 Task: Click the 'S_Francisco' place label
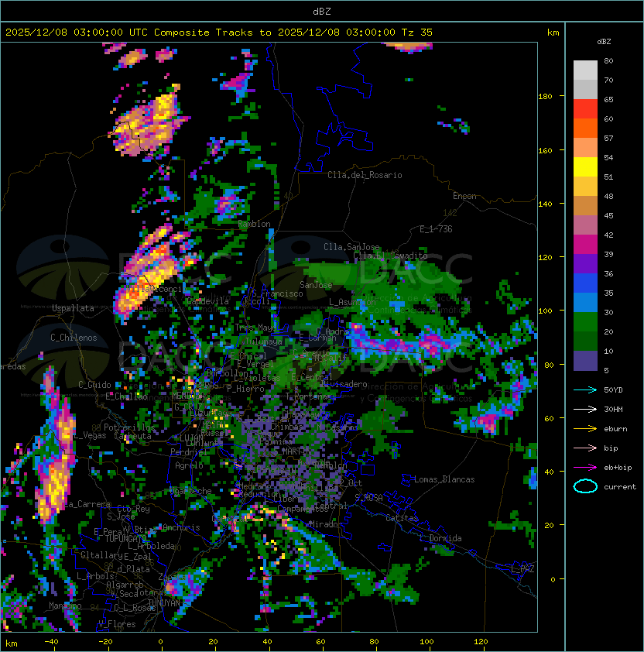point(277,293)
